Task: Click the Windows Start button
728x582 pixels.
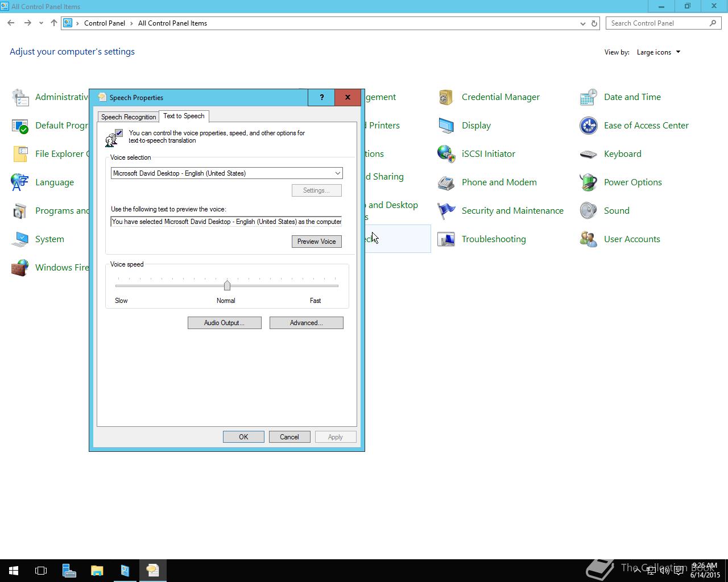Action: [14, 571]
